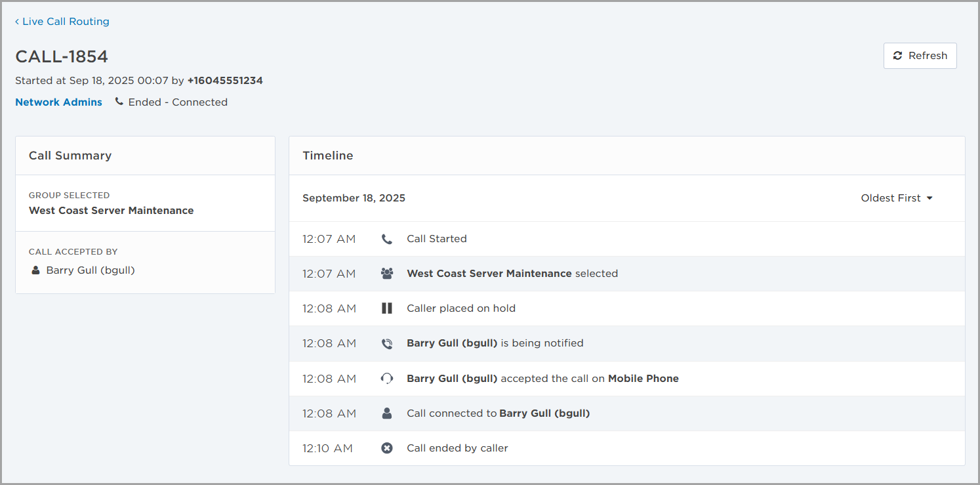Click Mobile Phone in the accepted call entry

pos(643,379)
